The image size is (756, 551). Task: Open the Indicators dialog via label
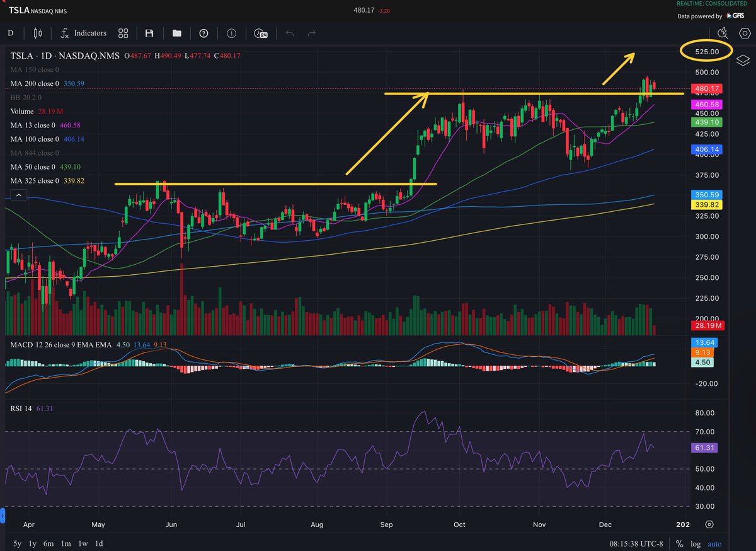(x=90, y=33)
